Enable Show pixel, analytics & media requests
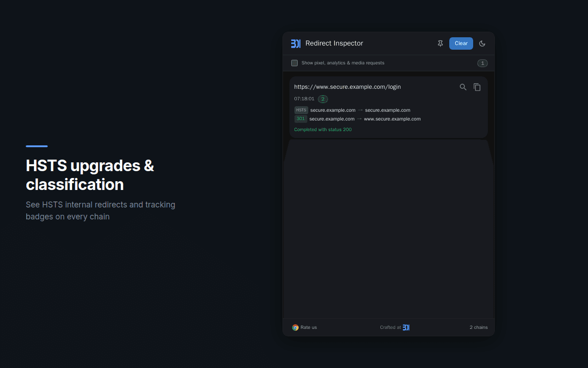Viewport: 588px width, 368px height. (294, 63)
